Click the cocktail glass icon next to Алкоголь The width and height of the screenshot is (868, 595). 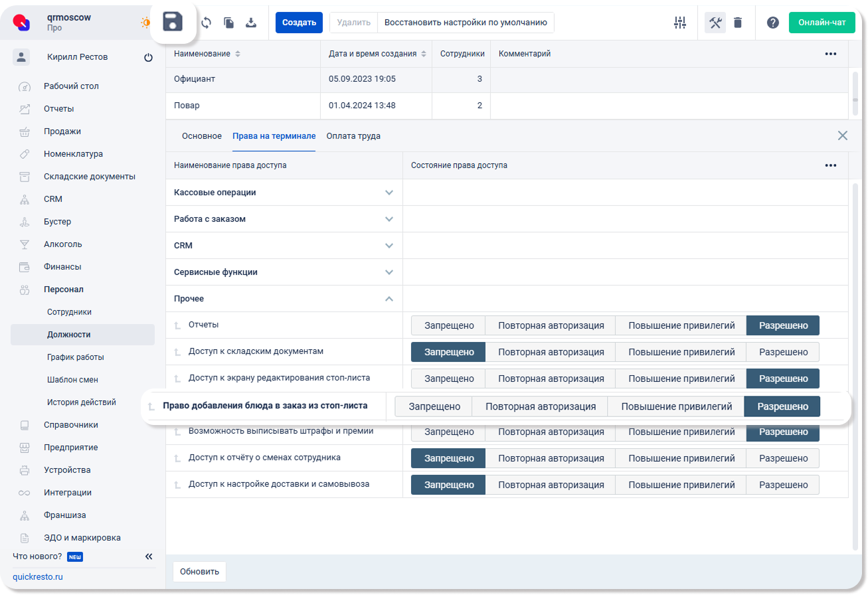click(25, 244)
